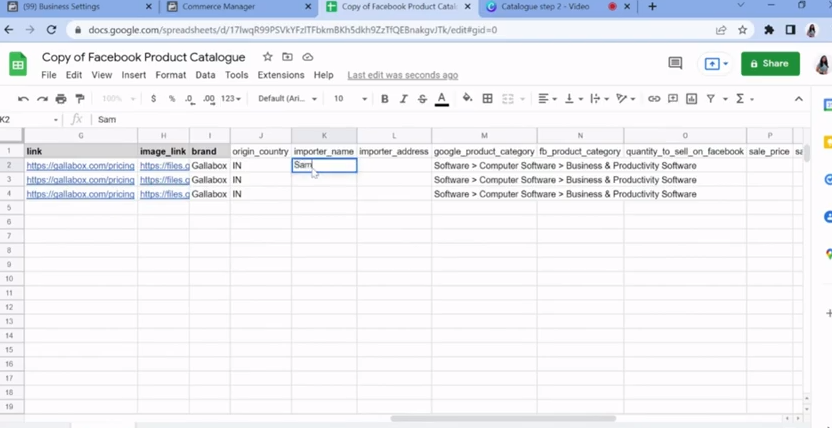
Task: View cloud save status icon
Action: pos(307,57)
